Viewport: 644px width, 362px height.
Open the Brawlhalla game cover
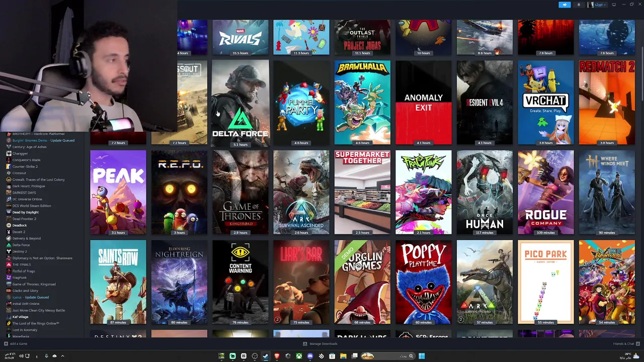362,103
